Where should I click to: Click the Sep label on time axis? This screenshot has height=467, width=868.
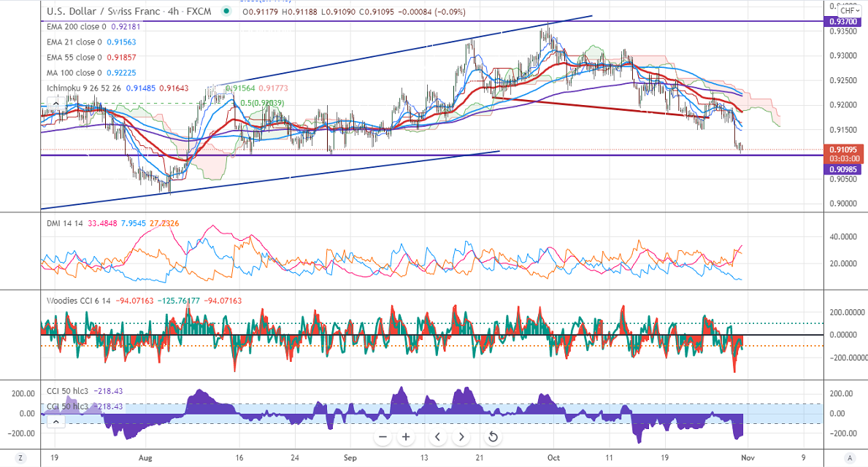[x=350, y=458]
